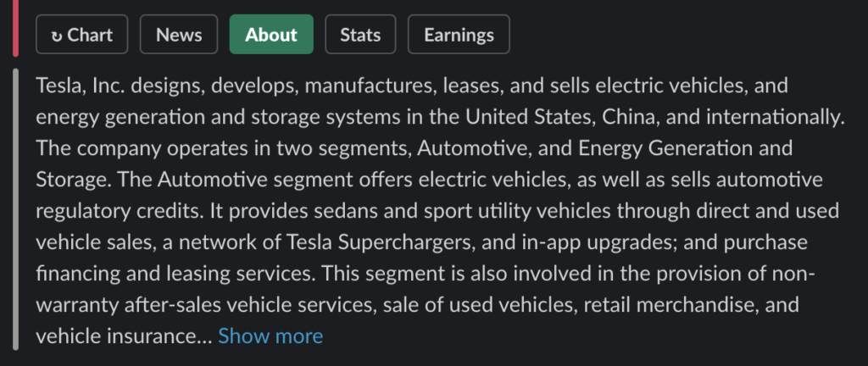Image resolution: width=868 pixels, height=366 pixels.
Task: Expand description with Show more link
Action: tap(270, 336)
